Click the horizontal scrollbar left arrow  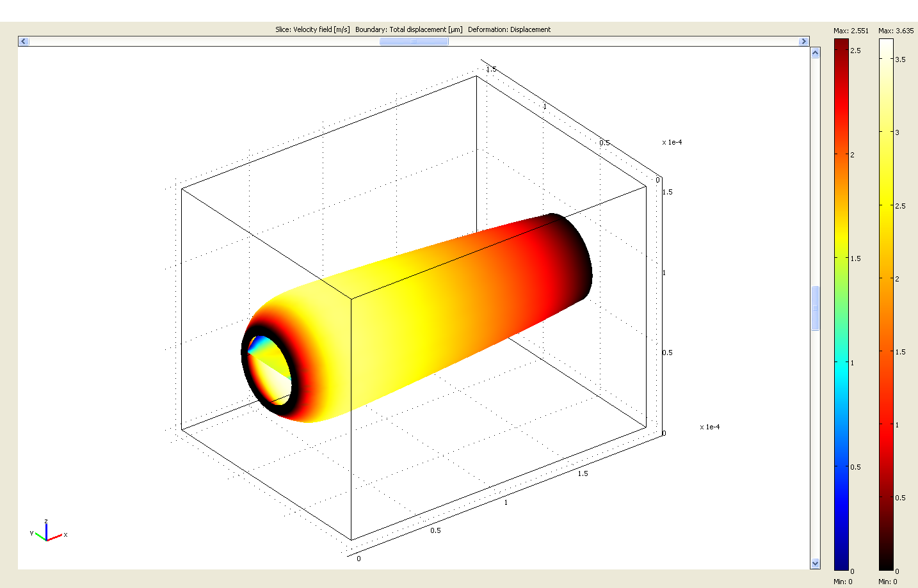[x=24, y=42]
